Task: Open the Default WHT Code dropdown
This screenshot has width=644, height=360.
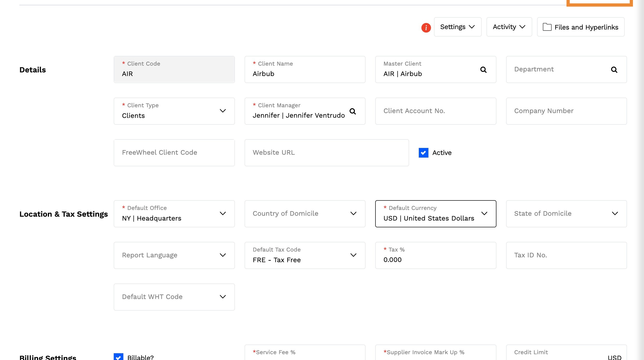Action: click(174, 297)
